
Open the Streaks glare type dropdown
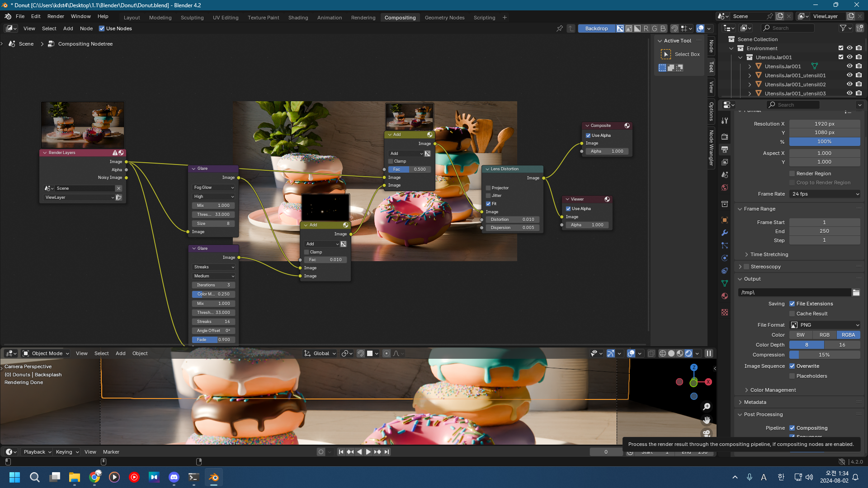[213, 267]
